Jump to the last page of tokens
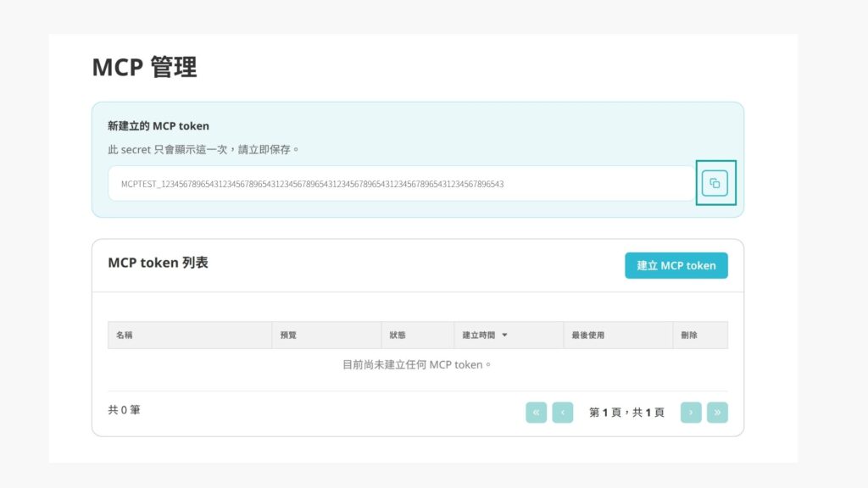 pyautogui.click(x=717, y=413)
